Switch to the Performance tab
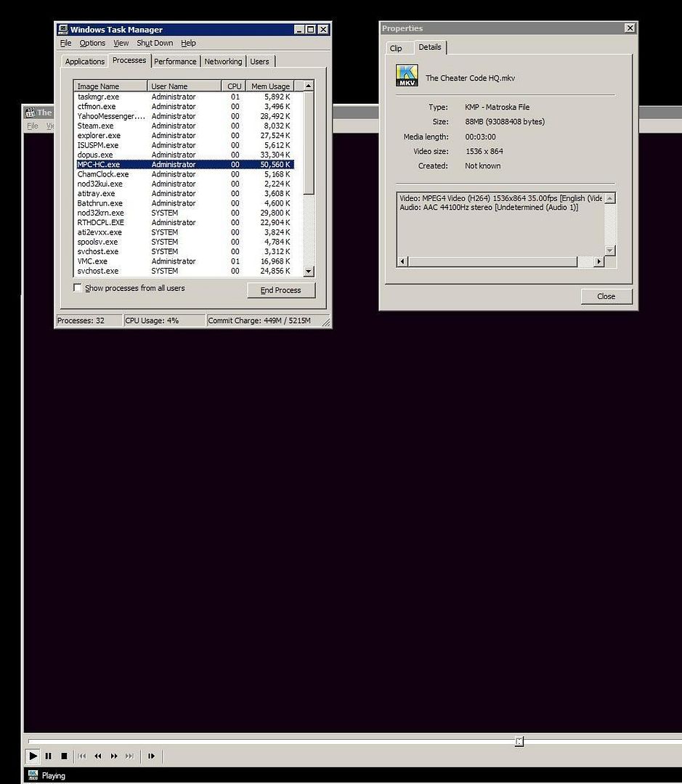Screen dimensions: 682x784 [x=175, y=62]
